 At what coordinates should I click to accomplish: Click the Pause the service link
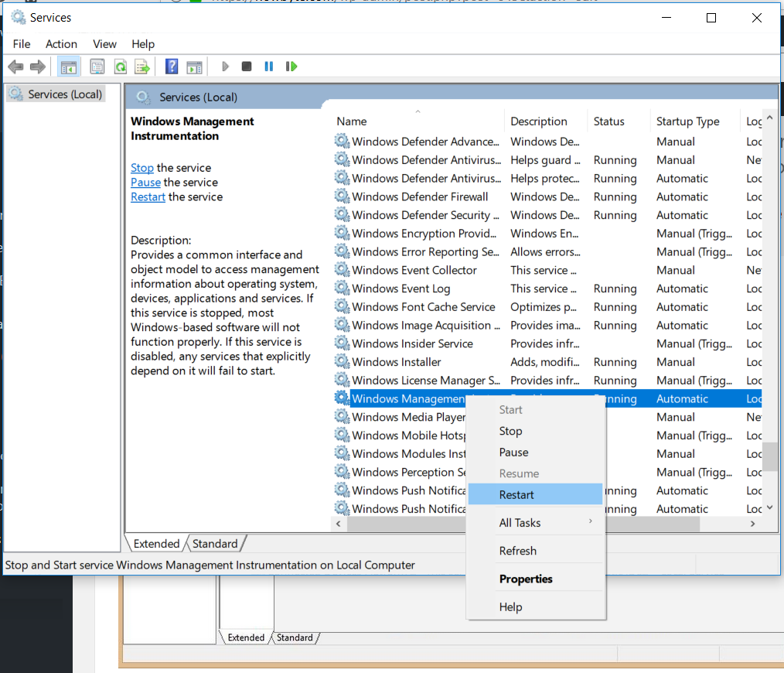(x=145, y=182)
